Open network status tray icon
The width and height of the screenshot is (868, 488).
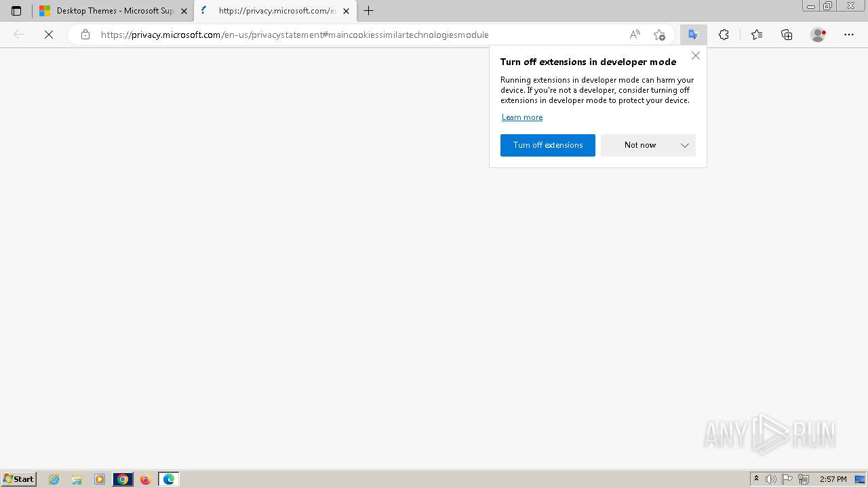click(x=804, y=479)
